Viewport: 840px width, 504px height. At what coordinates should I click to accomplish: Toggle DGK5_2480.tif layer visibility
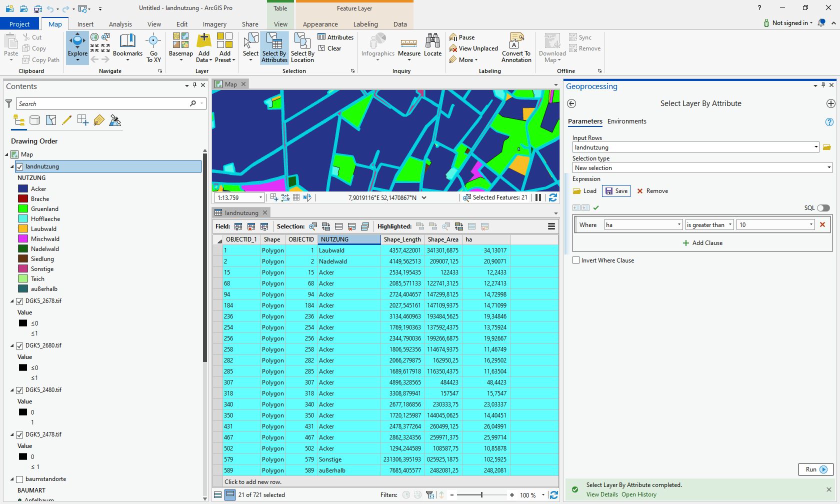pyautogui.click(x=19, y=390)
